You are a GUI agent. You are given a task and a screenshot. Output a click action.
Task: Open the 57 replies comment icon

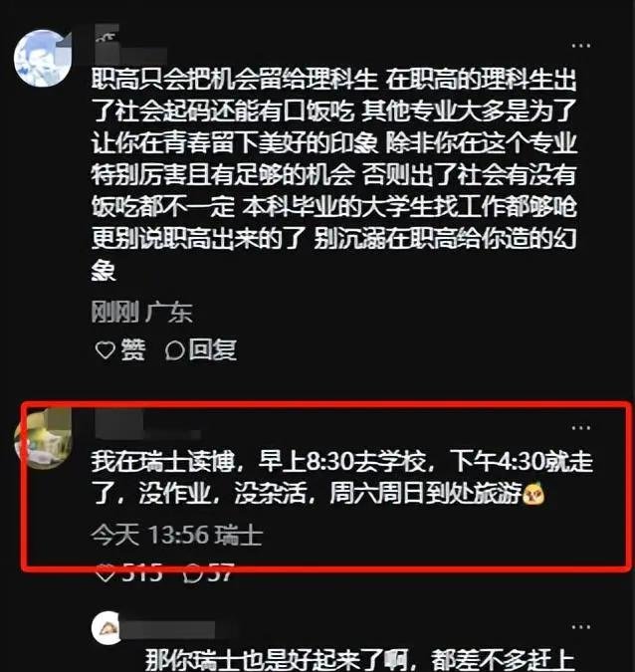[192, 573]
